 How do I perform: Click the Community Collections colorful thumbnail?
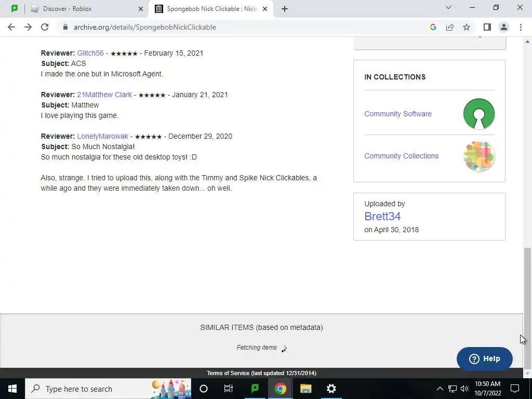click(x=478, y=156)
